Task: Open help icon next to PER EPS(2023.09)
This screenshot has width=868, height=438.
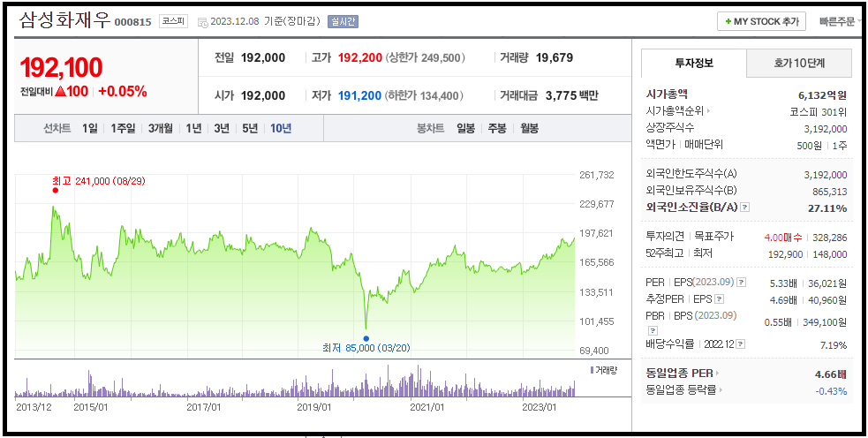Action: [741, 283]
